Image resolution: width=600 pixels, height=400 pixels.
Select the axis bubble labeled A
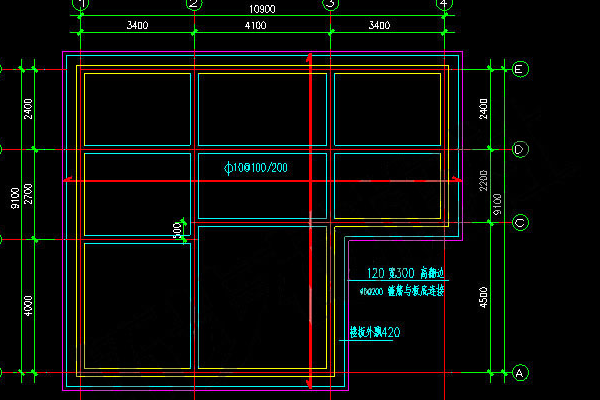pyautogui.click(x=520, y=372)
